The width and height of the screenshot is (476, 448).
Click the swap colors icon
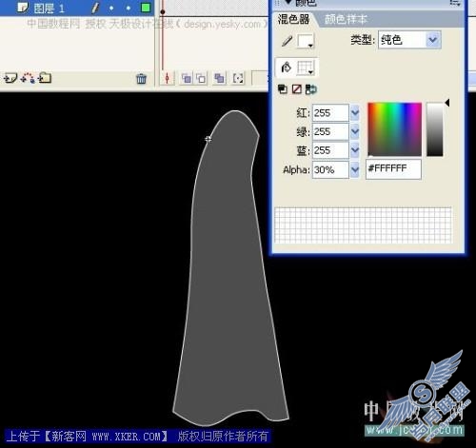pos(310,89)
